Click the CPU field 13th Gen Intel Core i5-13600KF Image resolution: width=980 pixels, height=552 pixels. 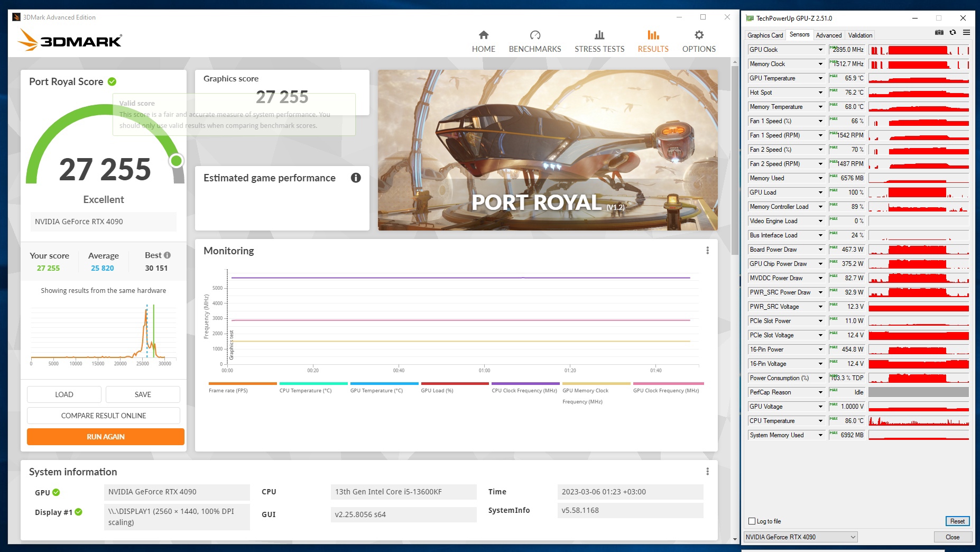click(x=403, y=492)
